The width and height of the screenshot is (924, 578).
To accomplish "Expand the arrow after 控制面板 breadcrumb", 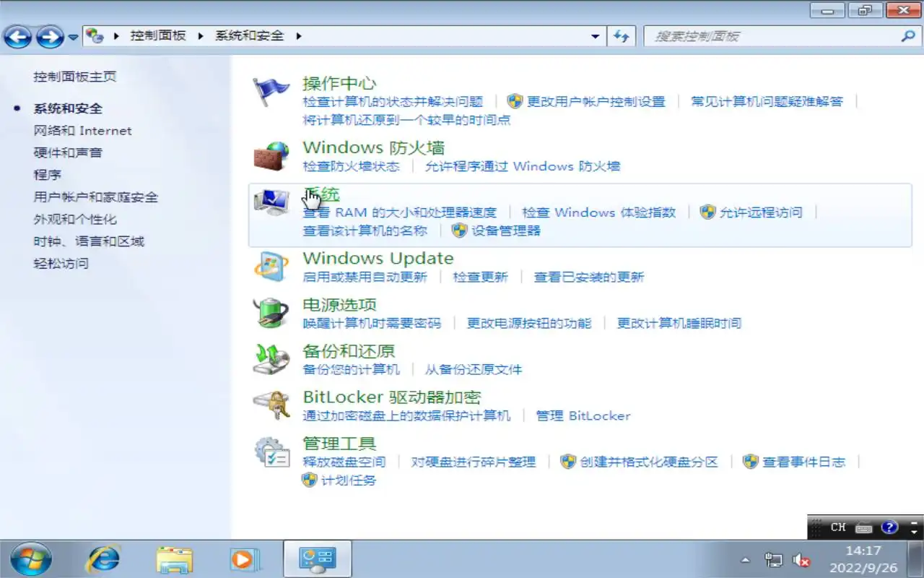I will (x=200, y=35).
